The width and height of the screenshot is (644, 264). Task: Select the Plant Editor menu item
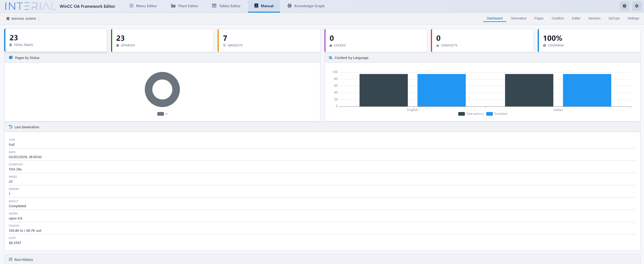184,6
